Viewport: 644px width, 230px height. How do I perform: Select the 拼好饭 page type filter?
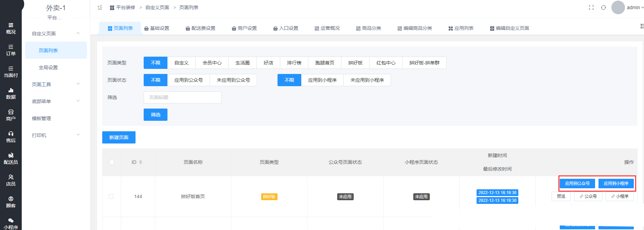[x=355, y=63]
